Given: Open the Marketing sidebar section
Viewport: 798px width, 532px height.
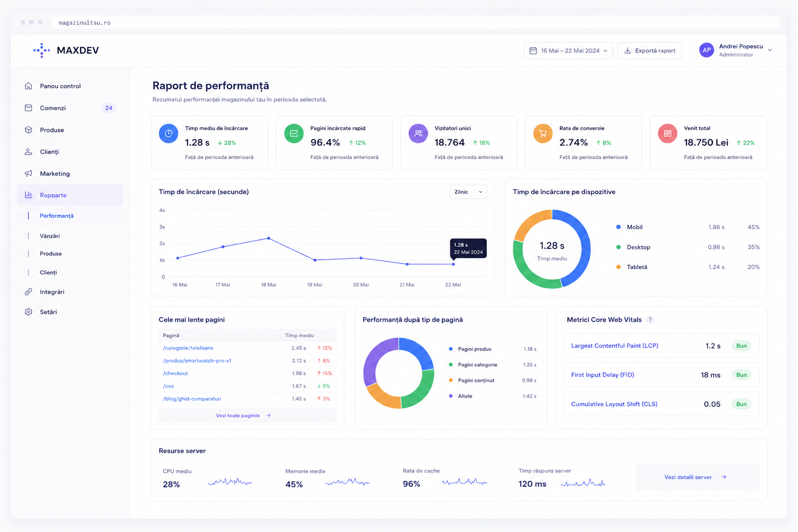Looking at the screenshot, I should pos(70,174).
